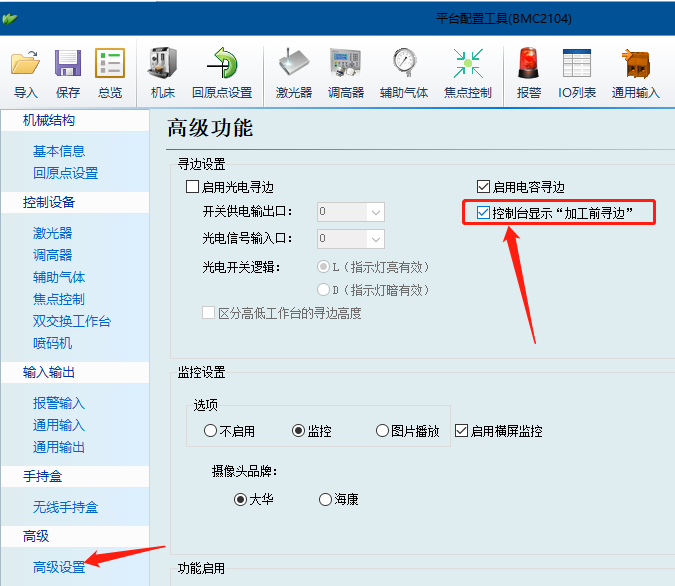Choose 大华 camera brand radio
Image resolution: width=675 pixels, height=586 pixels.
(x=240, y=499)
